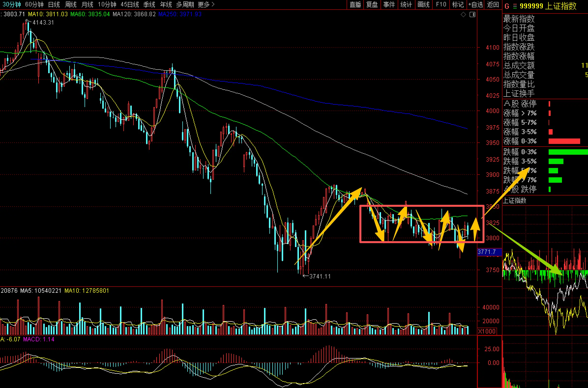
Task: Click the 涨幅 5-7% row label
Action: (x=520, y=123)
